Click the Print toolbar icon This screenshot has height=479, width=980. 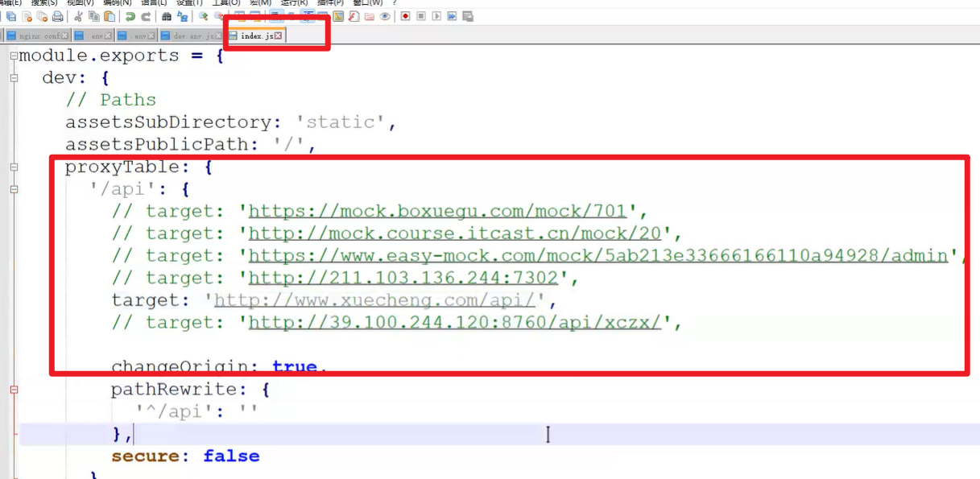coord(58,16)
